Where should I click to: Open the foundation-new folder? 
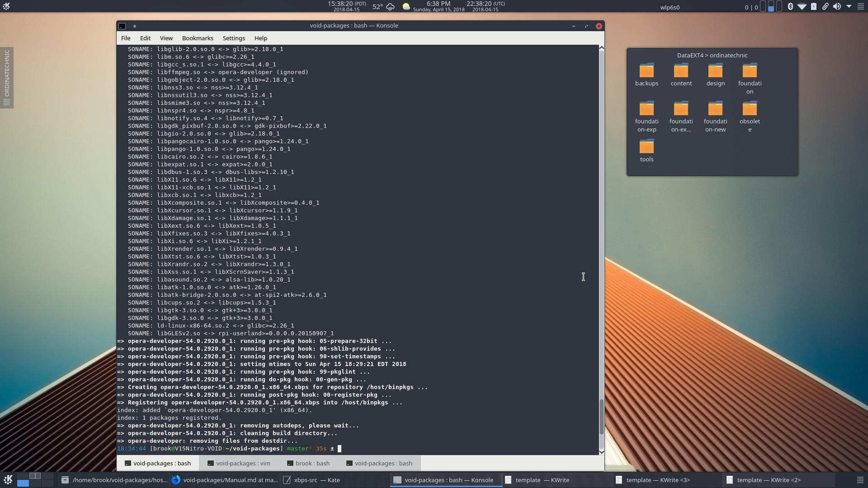(x=715, y=117)
